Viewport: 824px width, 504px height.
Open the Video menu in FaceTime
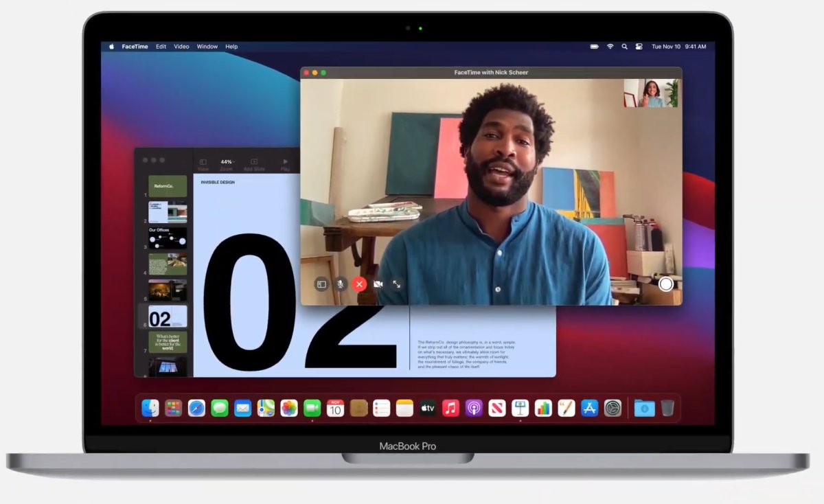(181, 46)
